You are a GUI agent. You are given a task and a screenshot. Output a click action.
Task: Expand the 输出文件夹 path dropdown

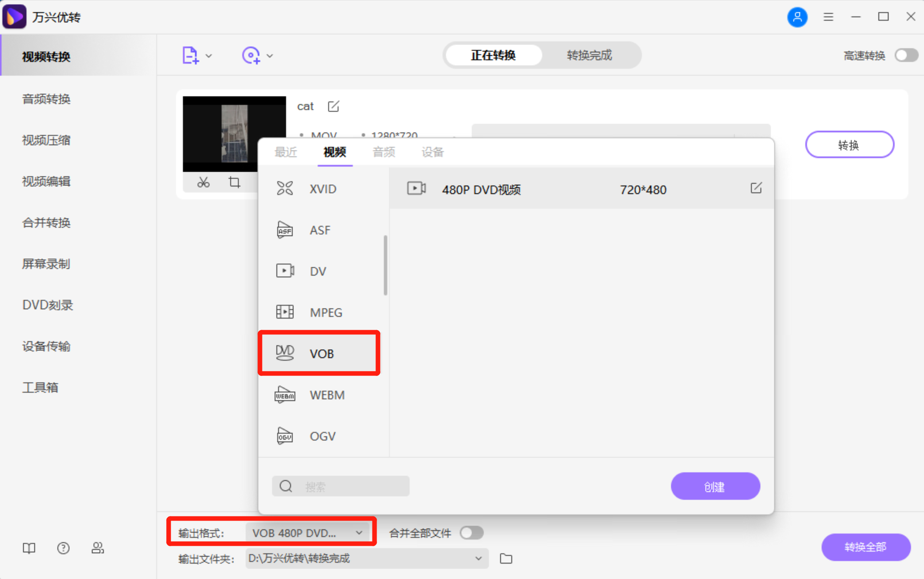tap(478, 558)
